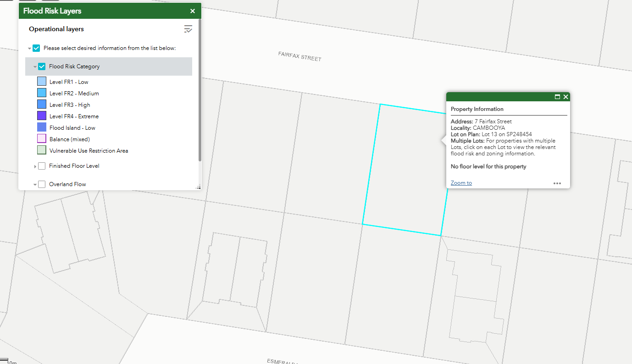The width and height of the screenshot is (632, 364).
Task: Close the Flood Risk Layers panel
Action: pos(193,11)
